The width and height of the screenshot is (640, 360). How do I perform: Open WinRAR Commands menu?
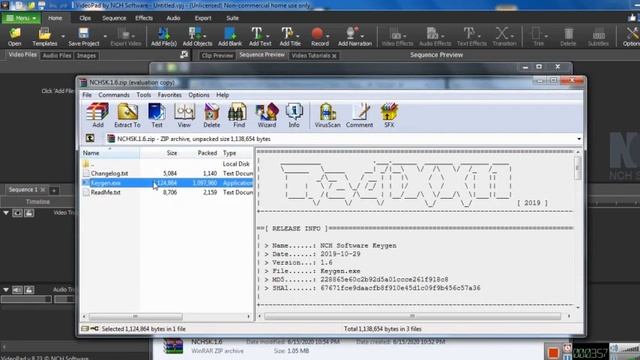(114, 95)
